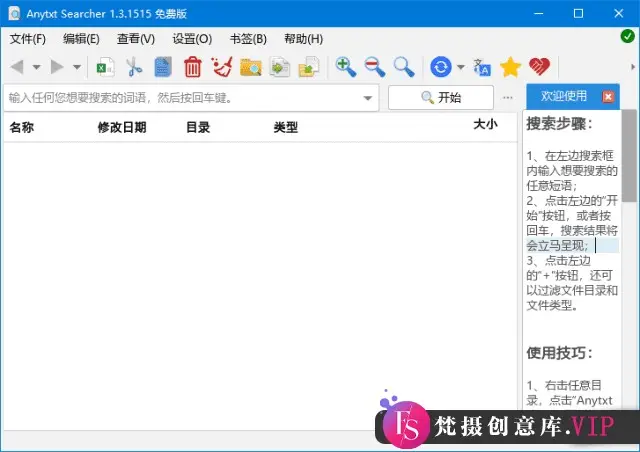The height and width of the screenshot is (452, 640).
Task: Click the scissors cut icon
Action: coord(134,67)
